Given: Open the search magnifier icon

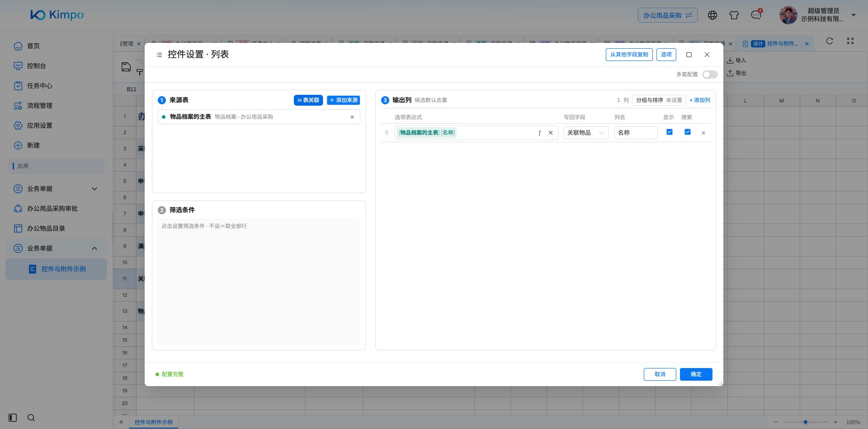Looking at the screenshot, I should click(31, 418).
